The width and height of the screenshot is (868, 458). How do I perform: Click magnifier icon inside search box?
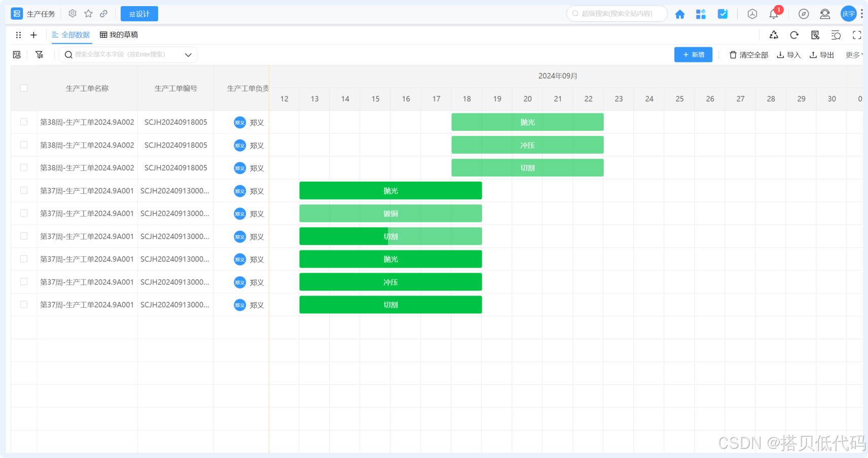[68, 55]
